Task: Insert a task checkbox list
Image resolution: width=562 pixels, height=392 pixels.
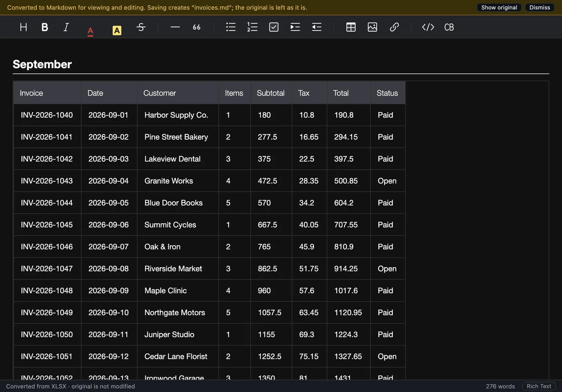Action: point(274,27)
